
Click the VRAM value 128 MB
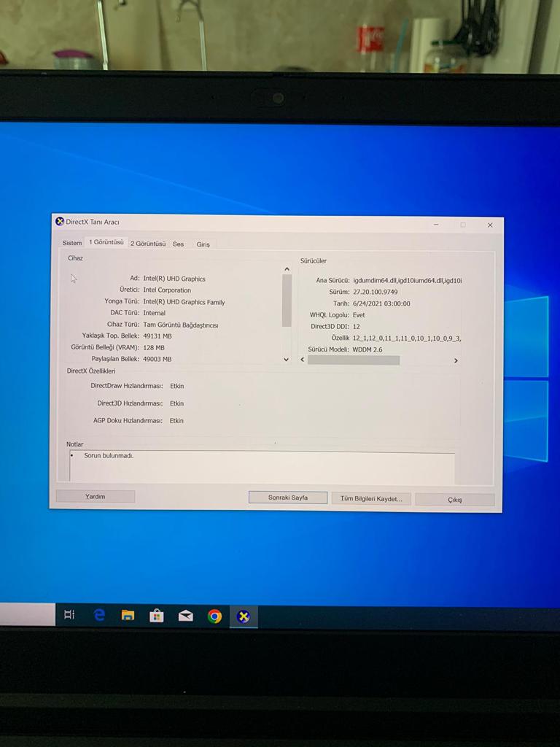(x=154, y=348)
